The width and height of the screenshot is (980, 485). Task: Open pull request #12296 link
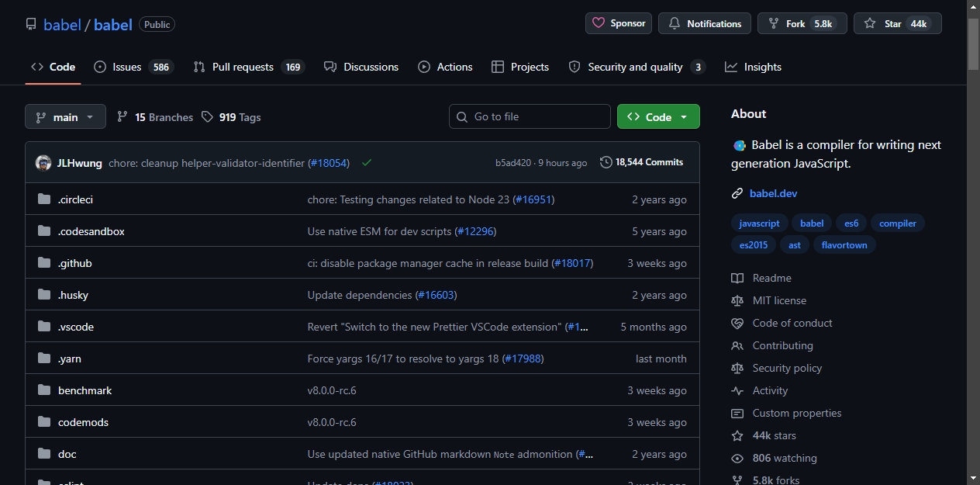[475, 231]
